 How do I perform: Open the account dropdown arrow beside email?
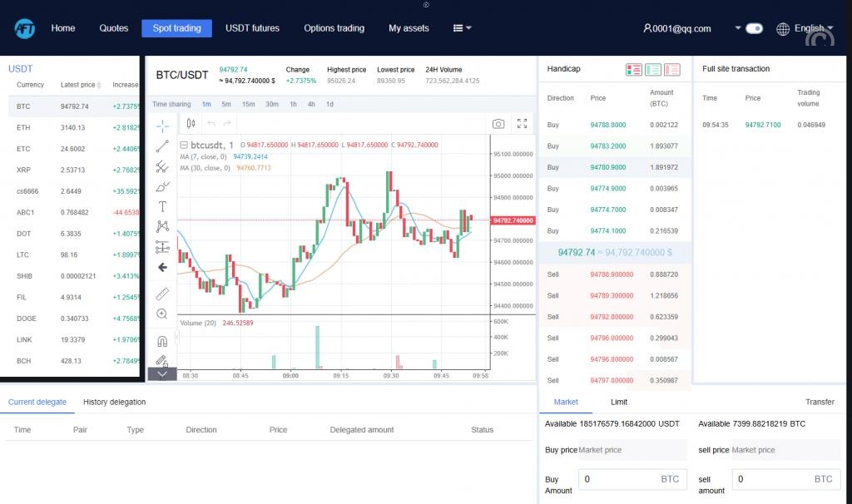pos(737,28)
